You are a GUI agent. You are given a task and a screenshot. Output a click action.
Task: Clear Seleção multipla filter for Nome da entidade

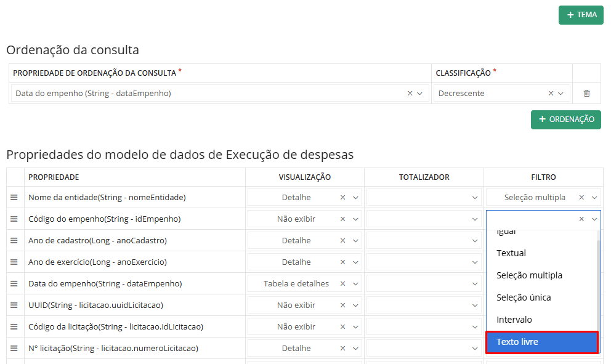pyautogui.click(x=581, y=197)
